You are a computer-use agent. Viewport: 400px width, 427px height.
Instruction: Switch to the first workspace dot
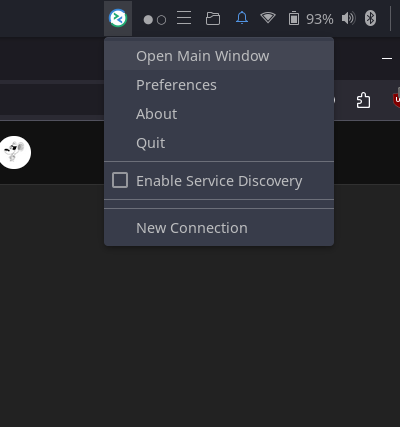[148, 20]
